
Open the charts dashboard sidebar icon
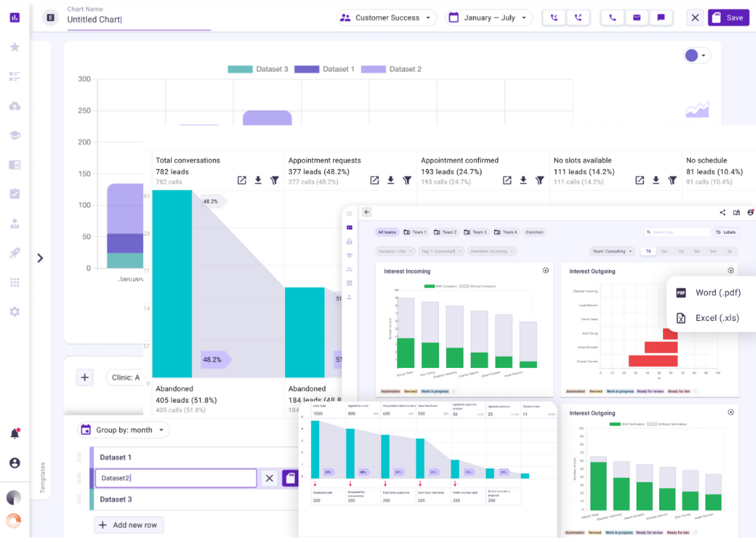(x=15, y=17)
